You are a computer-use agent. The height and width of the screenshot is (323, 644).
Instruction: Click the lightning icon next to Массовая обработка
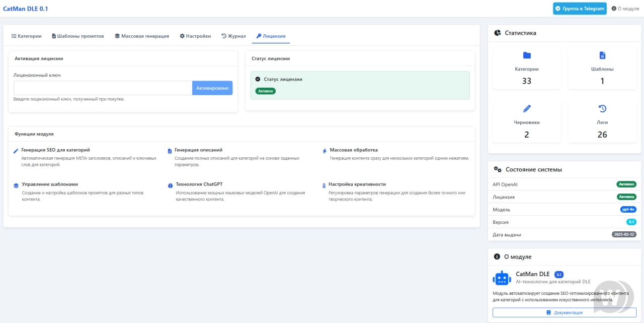pyautogui.click(x=325, y=151)
